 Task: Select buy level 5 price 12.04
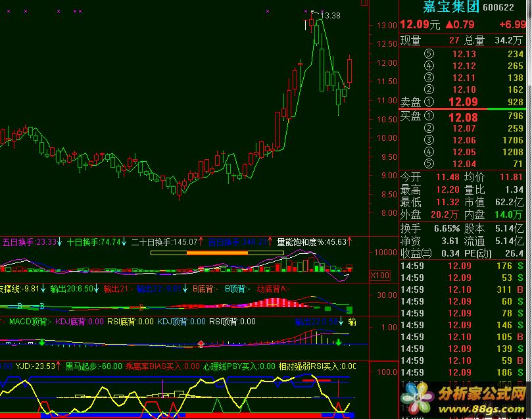point(464,164)
